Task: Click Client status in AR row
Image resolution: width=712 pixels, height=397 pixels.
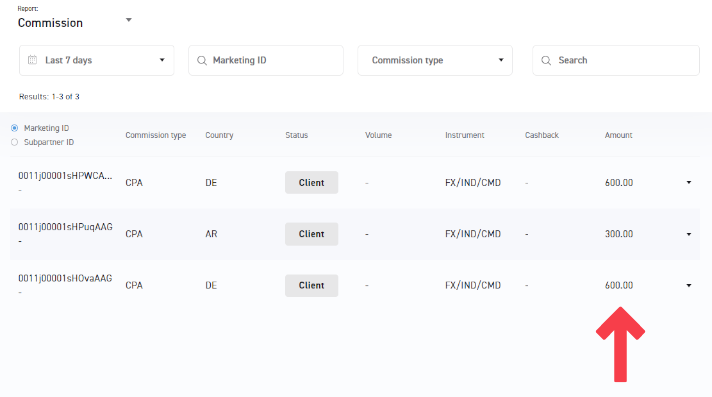Action: click(312, 234)
